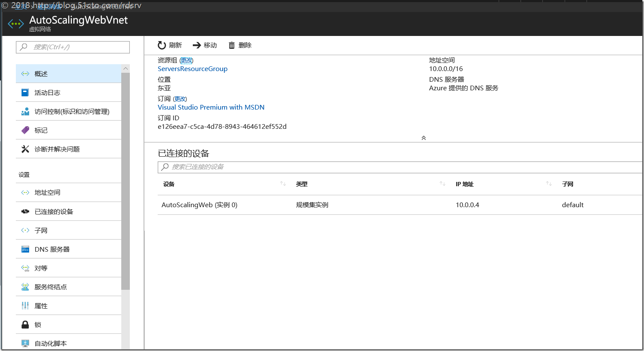Sort the table by 类型 column arrows
644x351 pixels.
[442, 184]
